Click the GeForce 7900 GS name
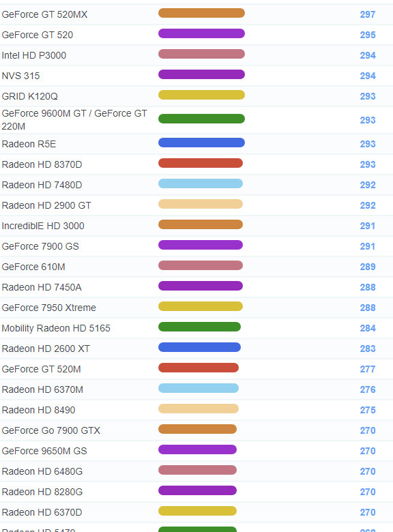 (40, 246)
